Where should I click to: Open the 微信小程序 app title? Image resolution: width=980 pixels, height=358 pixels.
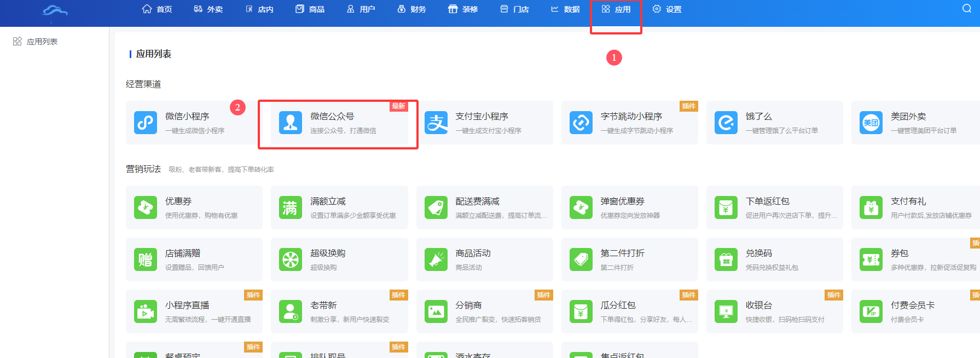click(x=187, y=117)
